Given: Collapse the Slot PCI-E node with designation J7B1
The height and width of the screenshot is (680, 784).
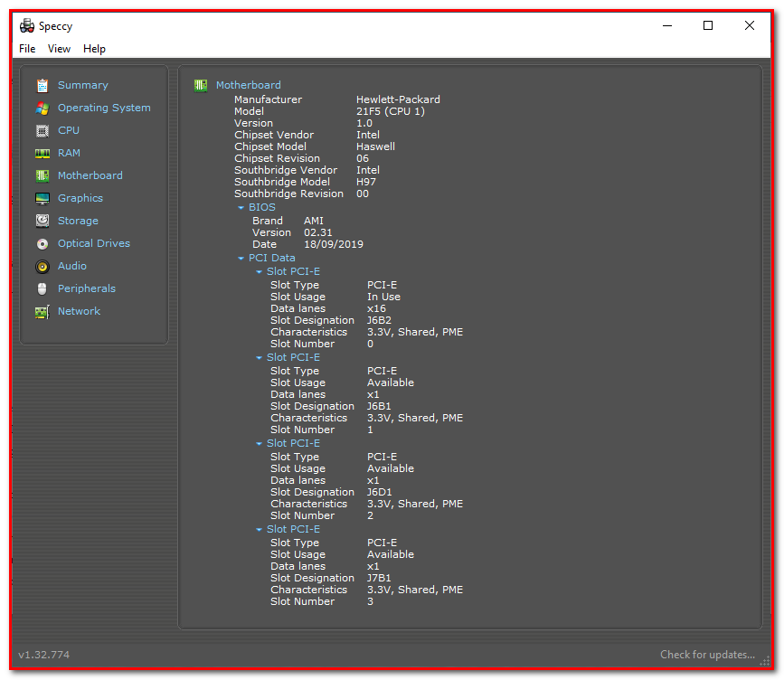Looking at the screenshot, I should (259, 530).
